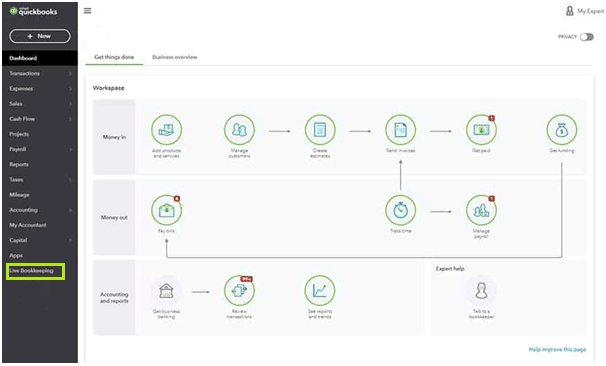606x366 pixels.
Task: Select Dashboard in sidebar
Action: click(x=39, y=58)
